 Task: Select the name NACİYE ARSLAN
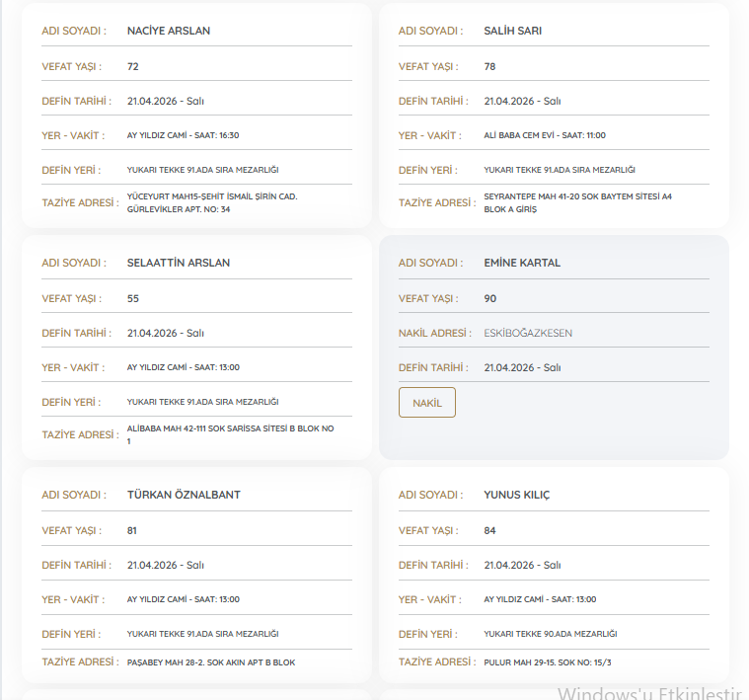(169, 31)
